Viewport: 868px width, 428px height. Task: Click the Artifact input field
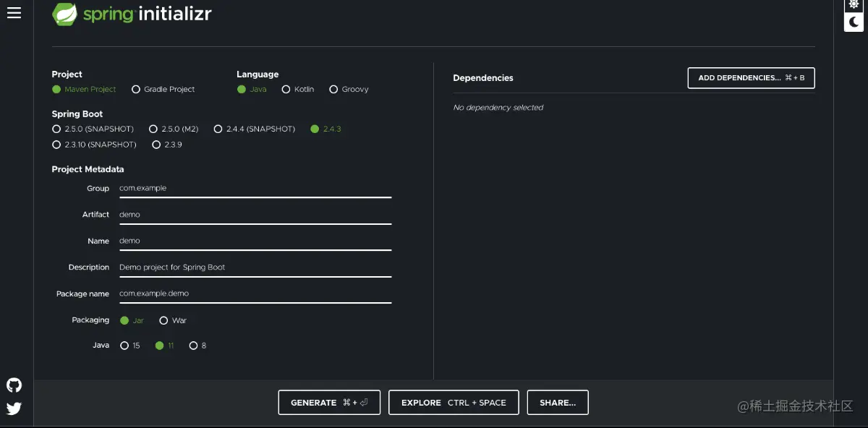pyautogui.click(x=255, y=215)
